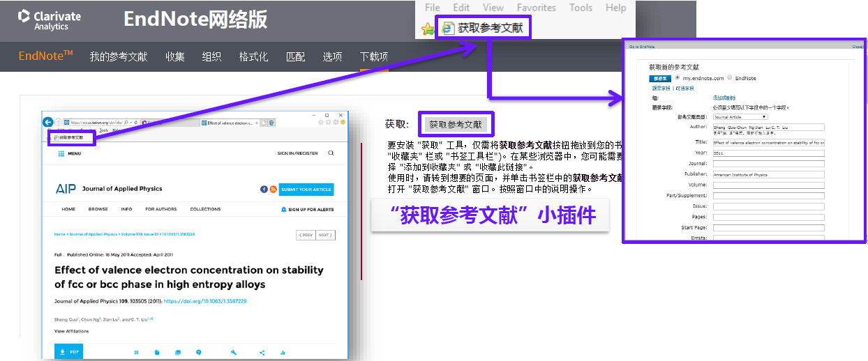The width and height of the screenshot is (868, 361).
Task: Open the View menu
Action: tap(493, 8)
